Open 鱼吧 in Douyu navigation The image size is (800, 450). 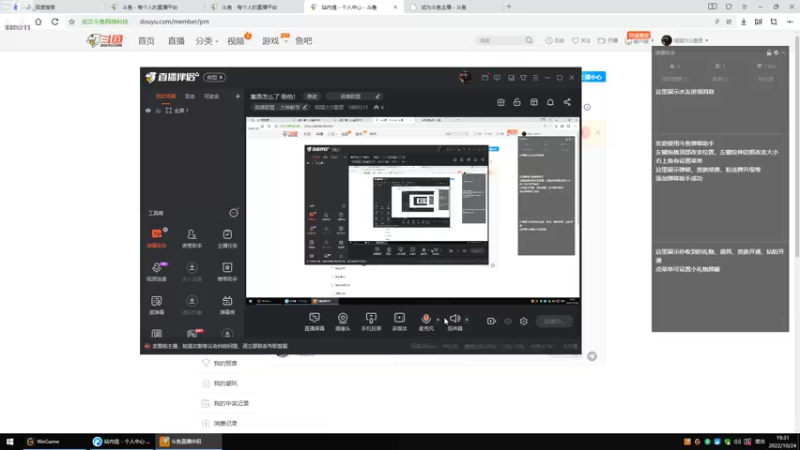click(x=304, y=41)
